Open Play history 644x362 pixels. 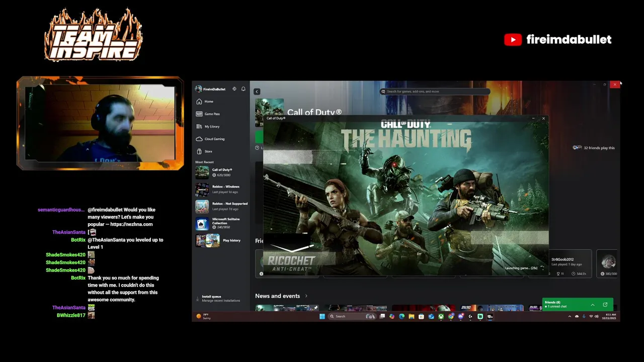221,240
